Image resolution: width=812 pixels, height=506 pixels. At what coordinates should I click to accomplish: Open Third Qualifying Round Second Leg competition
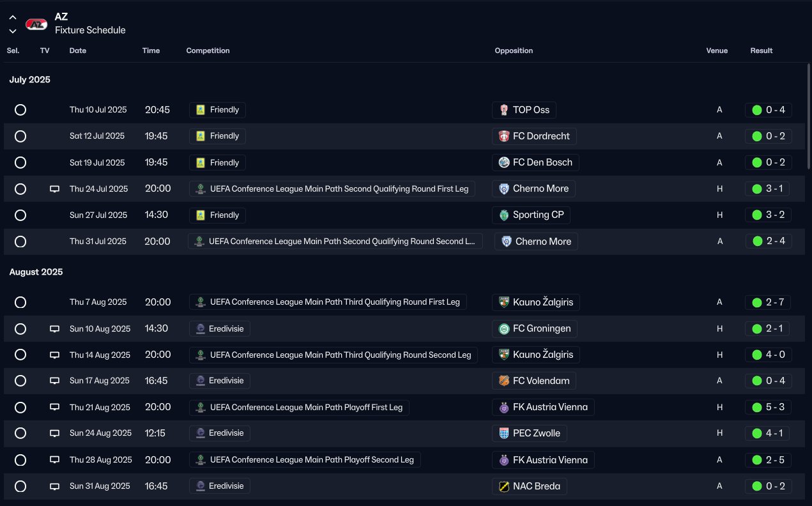click(333, 355)
